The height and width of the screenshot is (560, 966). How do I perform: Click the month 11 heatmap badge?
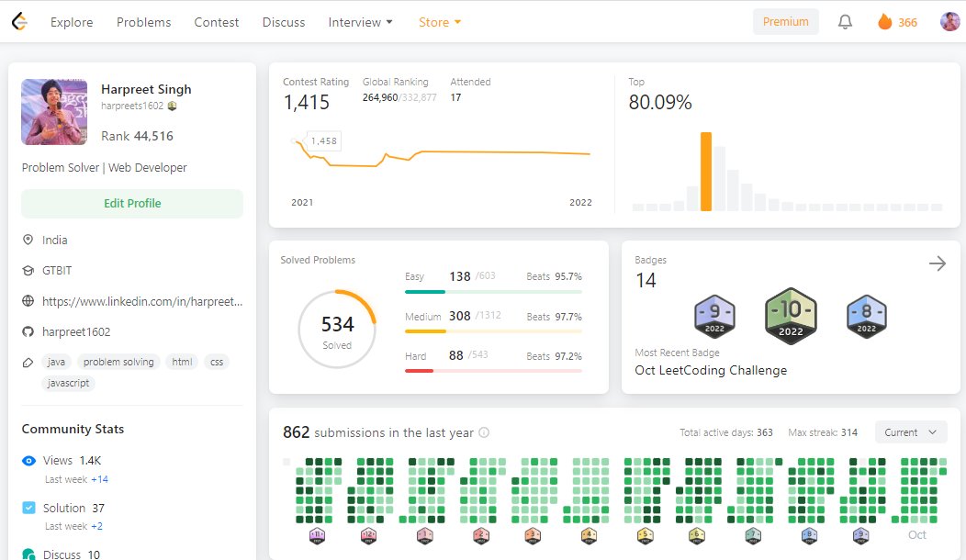coord(317,535)
